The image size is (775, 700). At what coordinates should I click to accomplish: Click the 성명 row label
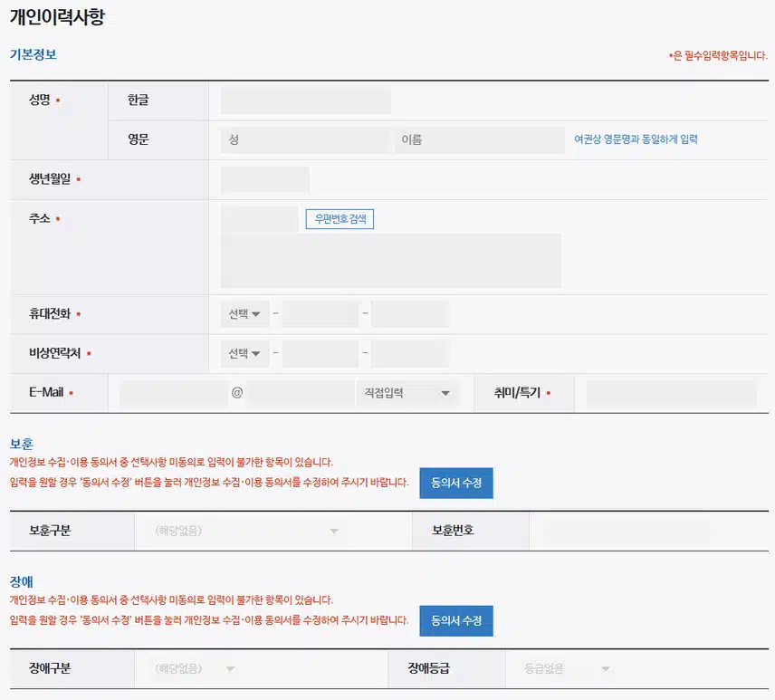[x=40, y=100]
